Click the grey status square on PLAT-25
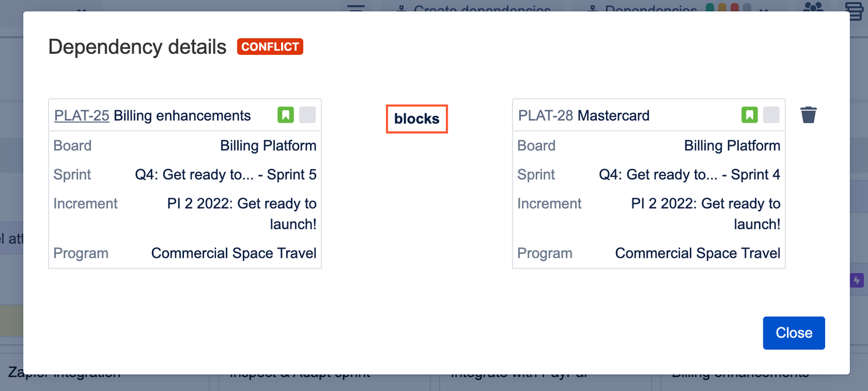Viewport: 868px width, 391px height. click(x=307, y=115)
